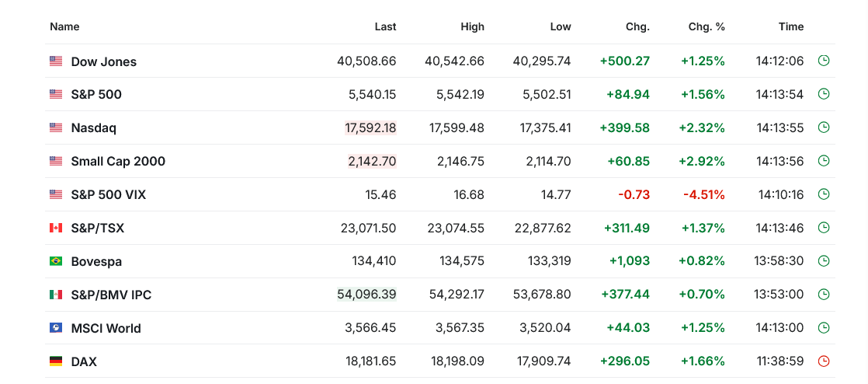This screenshot has width=868, height=384.
Task: Sort table by Last column header
Action: 385,26
